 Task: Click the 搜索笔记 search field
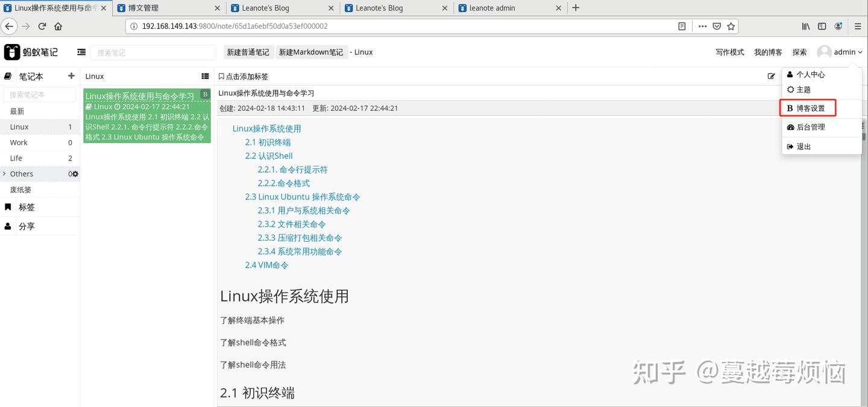tap(153, 52)
